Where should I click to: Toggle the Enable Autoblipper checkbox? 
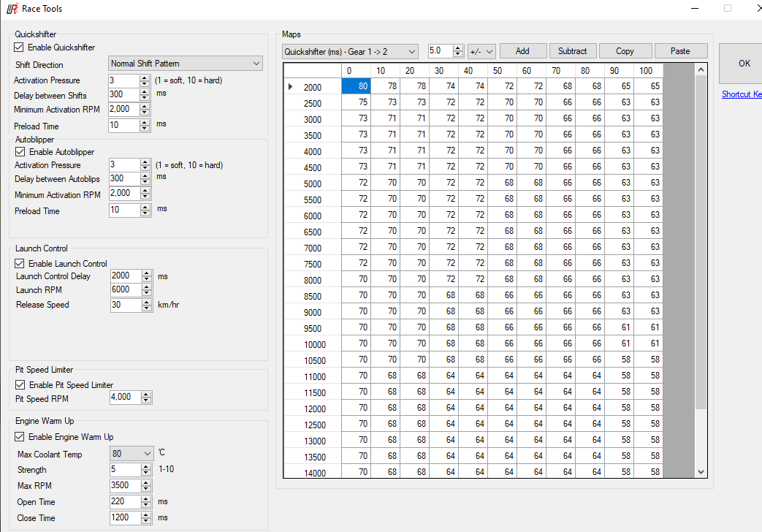coord(20,152)
